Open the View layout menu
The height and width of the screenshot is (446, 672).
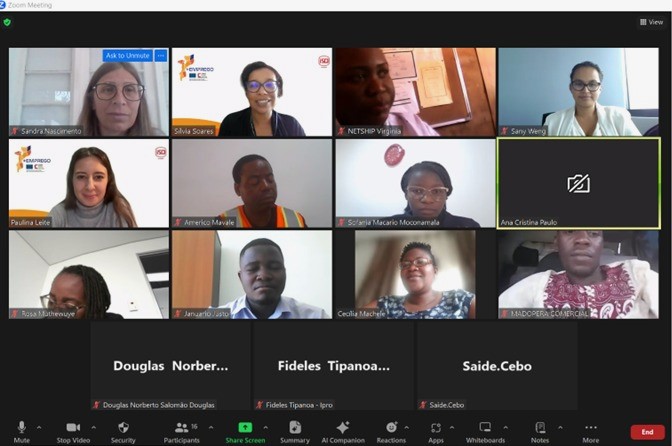click(651, 22)
